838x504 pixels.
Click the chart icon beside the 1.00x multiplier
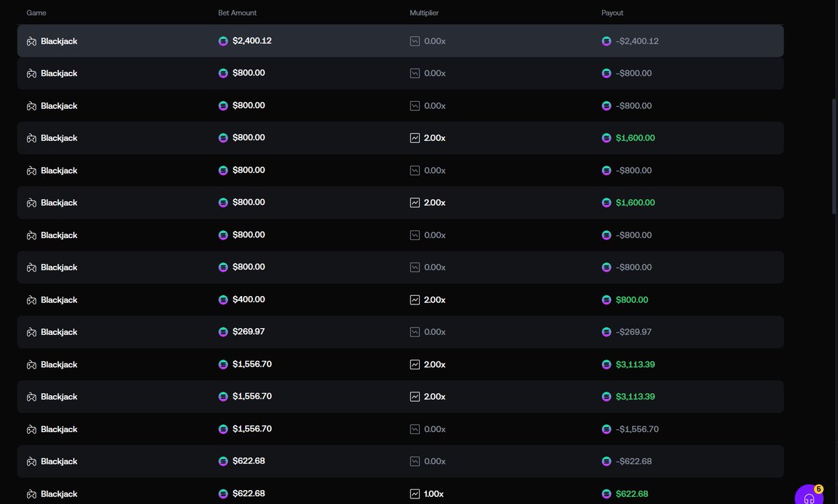point(415,494)
